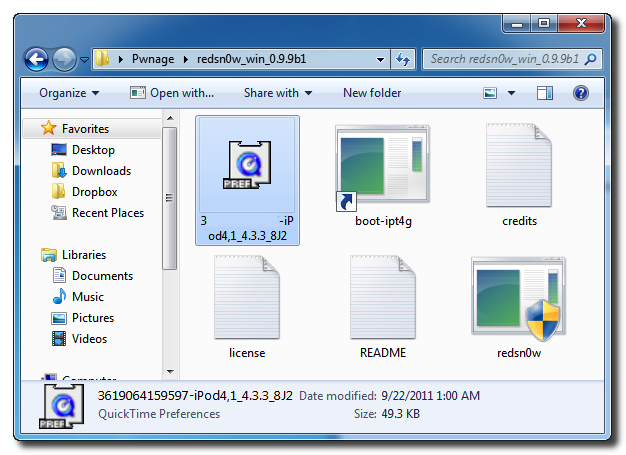Open the view options dropdown arrow

511,93
